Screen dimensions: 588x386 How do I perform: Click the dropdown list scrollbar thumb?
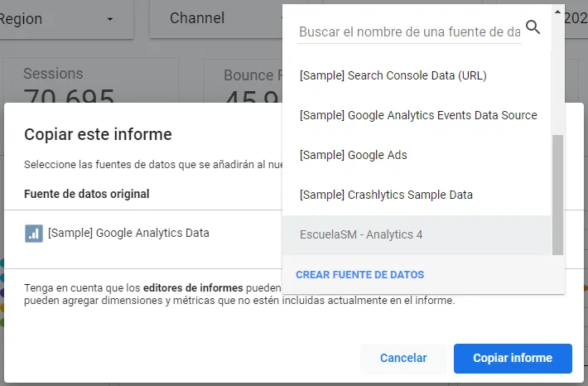point(557,195)
